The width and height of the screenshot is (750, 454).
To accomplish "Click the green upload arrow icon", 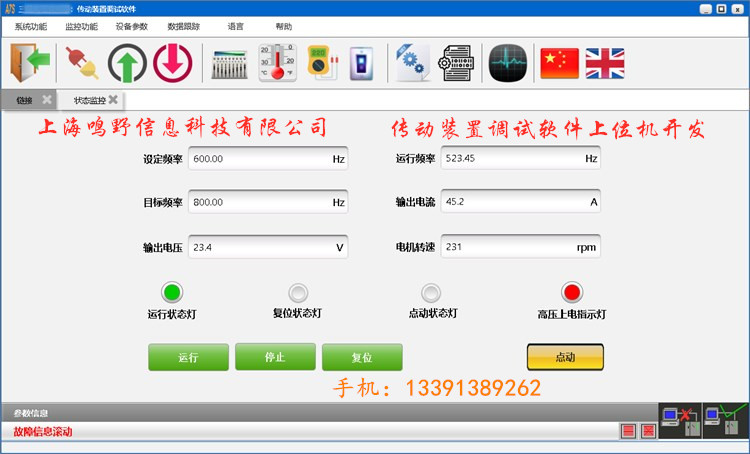I will [127, 63].
